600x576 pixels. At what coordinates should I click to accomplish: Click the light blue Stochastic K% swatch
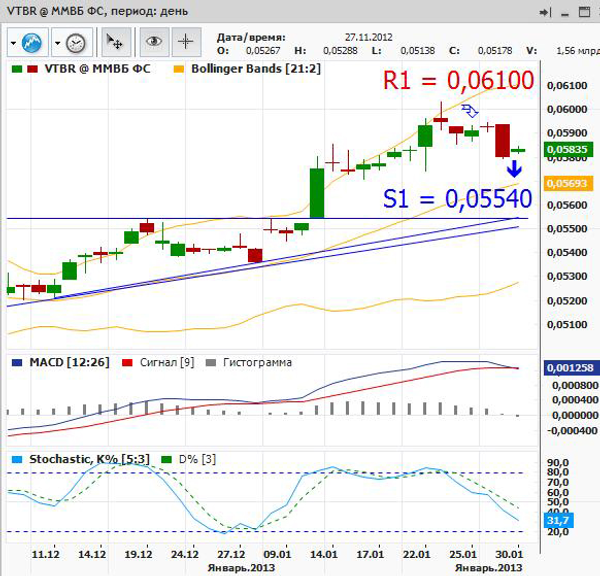(17, 459)
